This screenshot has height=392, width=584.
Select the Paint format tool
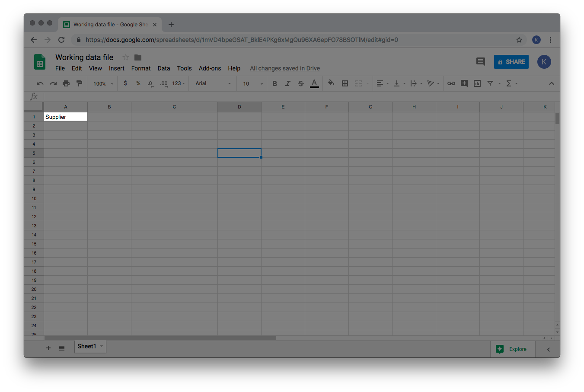pyautogui.click(x=79, y=83)
